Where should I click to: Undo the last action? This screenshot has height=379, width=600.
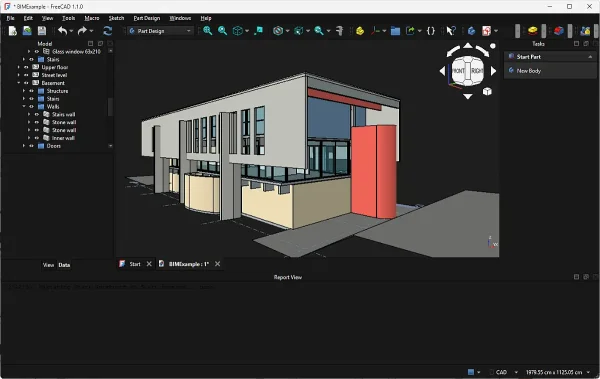(63, 31)
